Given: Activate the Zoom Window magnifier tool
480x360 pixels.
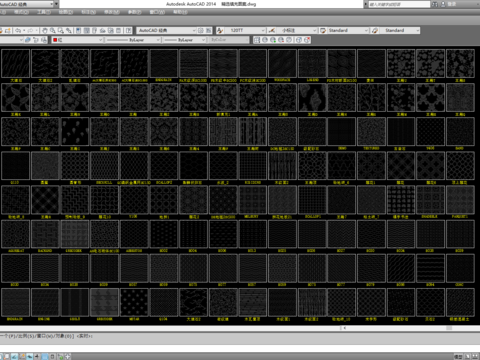Looking at the screenshot, I should click(61, 30).
